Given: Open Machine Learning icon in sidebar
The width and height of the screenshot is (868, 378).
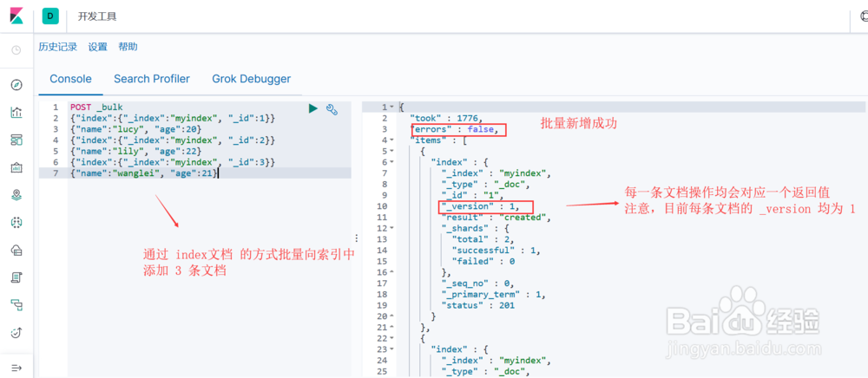Looking at the screenshot, I should pos(16,222).
